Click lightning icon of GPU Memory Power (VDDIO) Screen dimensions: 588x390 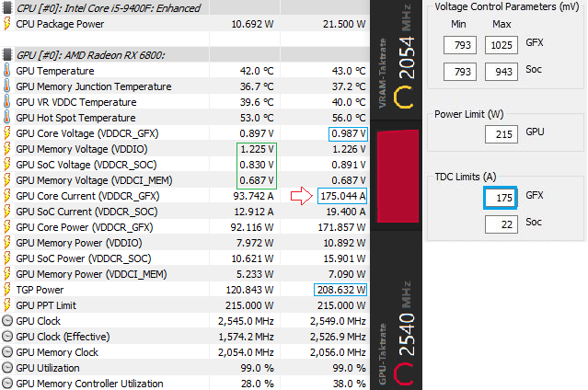[x=7, y=243]
